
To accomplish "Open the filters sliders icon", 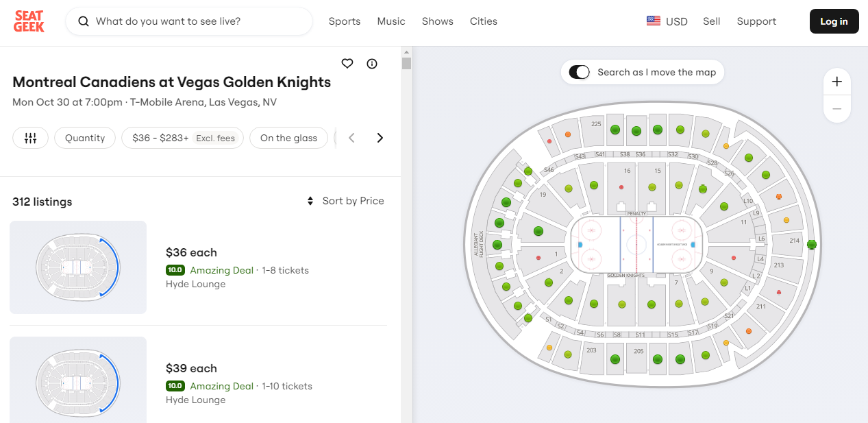I will tap(30, 138).
